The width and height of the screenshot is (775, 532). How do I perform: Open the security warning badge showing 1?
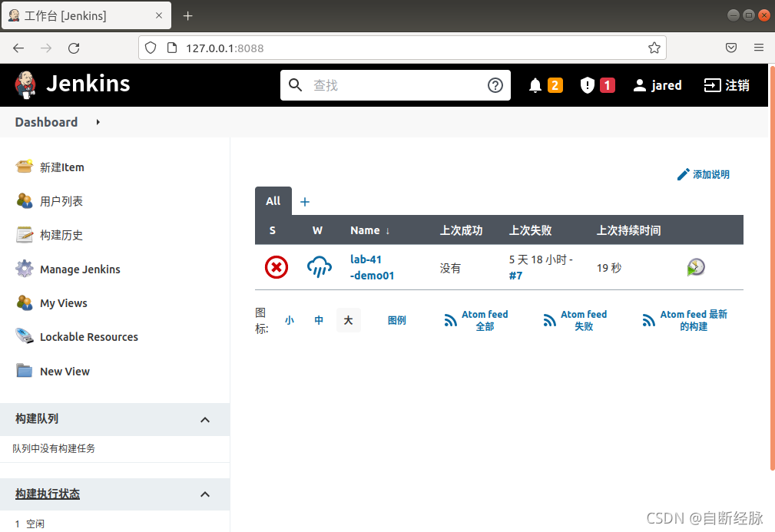[597, 84]
